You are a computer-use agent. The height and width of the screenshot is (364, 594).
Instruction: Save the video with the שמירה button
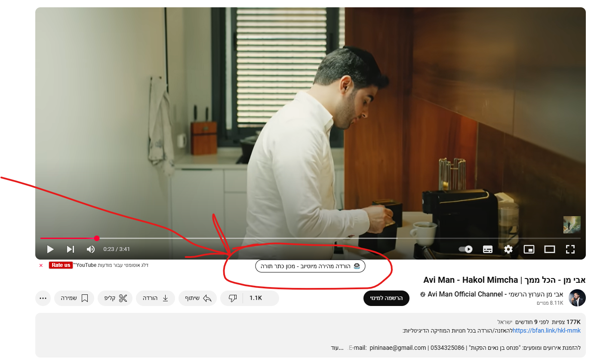[x=74, y=298]
